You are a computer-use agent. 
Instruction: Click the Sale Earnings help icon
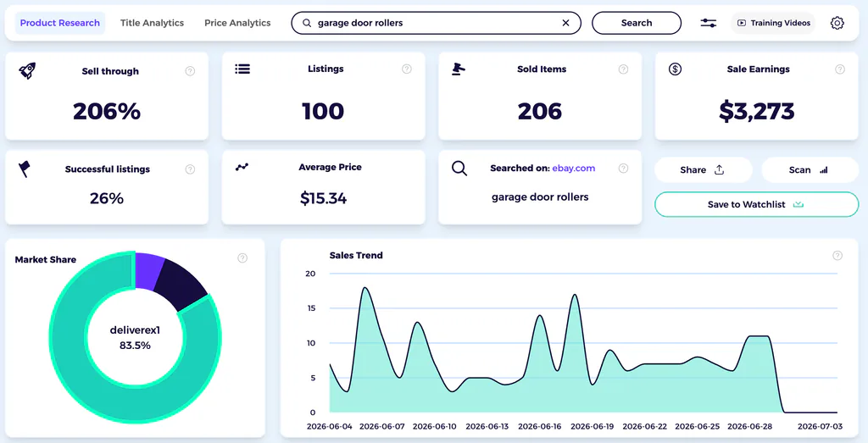(x=840, y=69)
